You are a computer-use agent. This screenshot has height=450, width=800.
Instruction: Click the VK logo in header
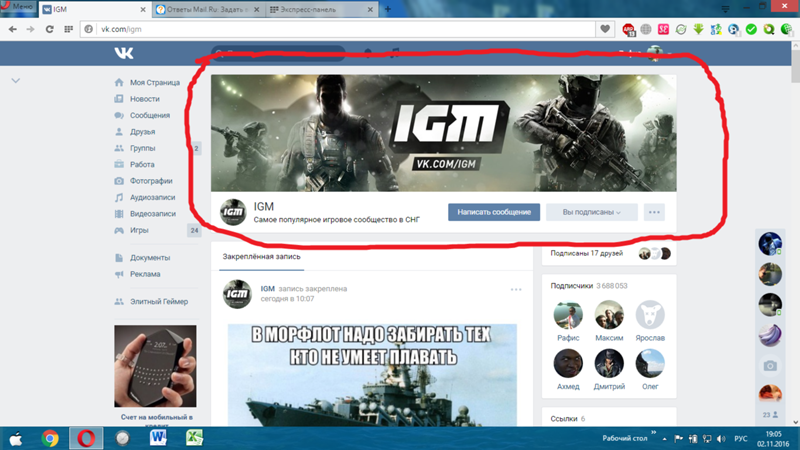tap(124, 53)
